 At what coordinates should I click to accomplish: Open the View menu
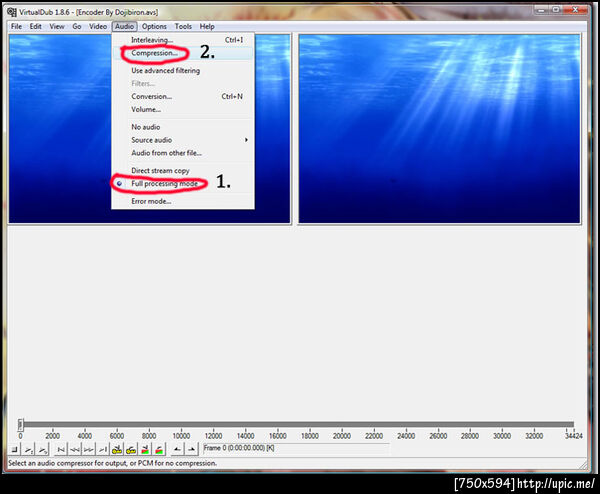[57, 26]
